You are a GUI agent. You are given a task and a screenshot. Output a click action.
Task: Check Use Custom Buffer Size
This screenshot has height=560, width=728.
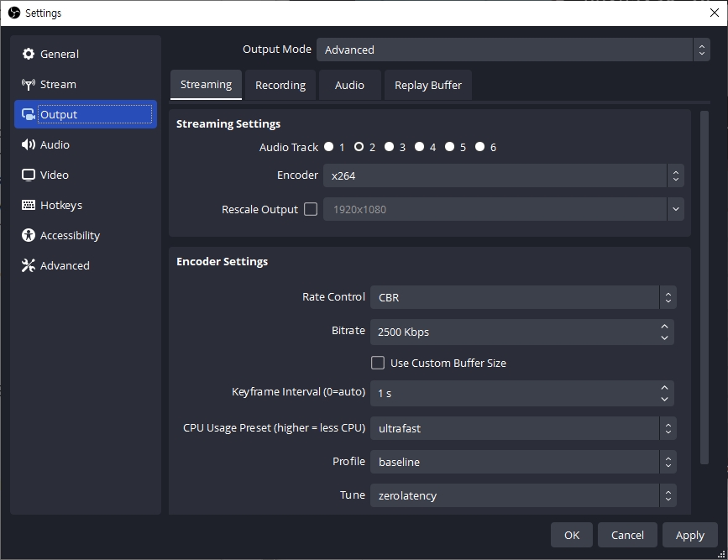click(378, 364)
